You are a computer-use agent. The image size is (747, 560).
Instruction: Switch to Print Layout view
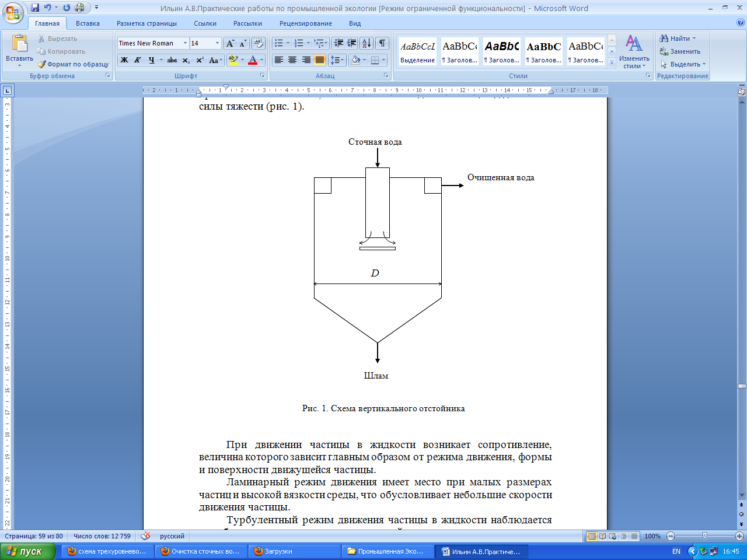(592, 536)
